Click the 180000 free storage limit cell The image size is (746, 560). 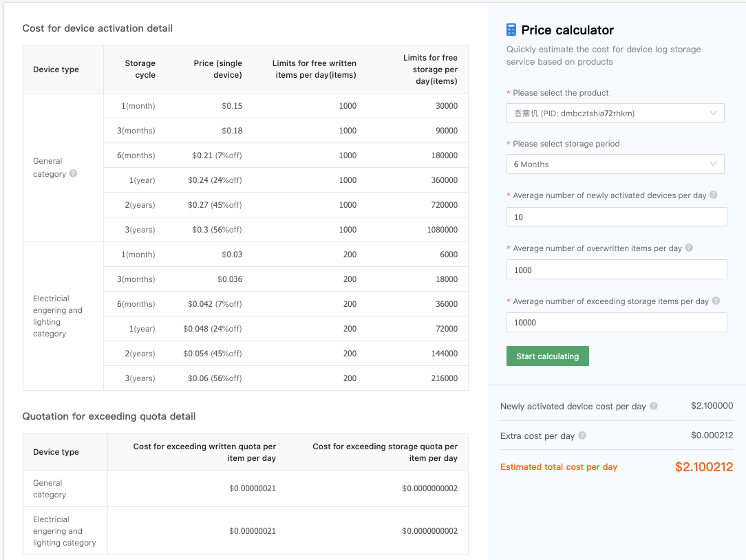click(x=445, y=155)
